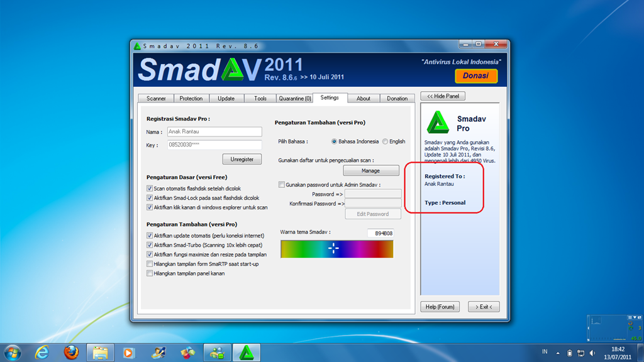Click the Manage exclusion list button
The height and width of the screenshot is (362, 644).
point(371,170)
